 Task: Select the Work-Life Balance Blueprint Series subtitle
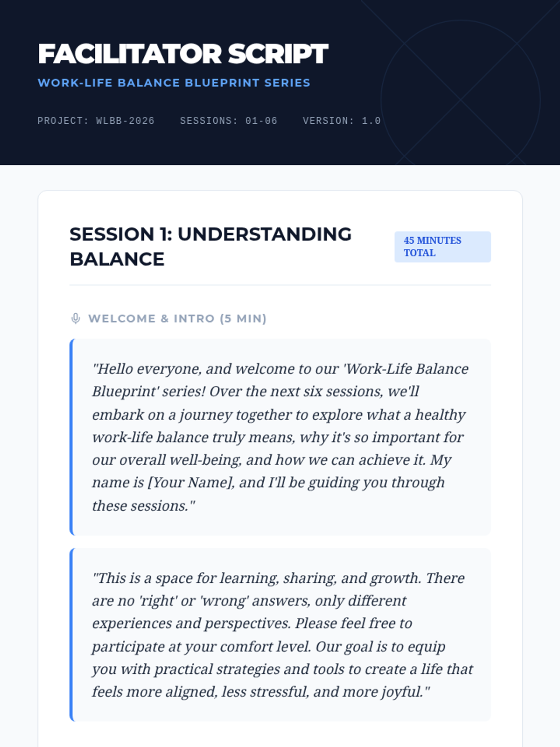click(x=174, y=83)
